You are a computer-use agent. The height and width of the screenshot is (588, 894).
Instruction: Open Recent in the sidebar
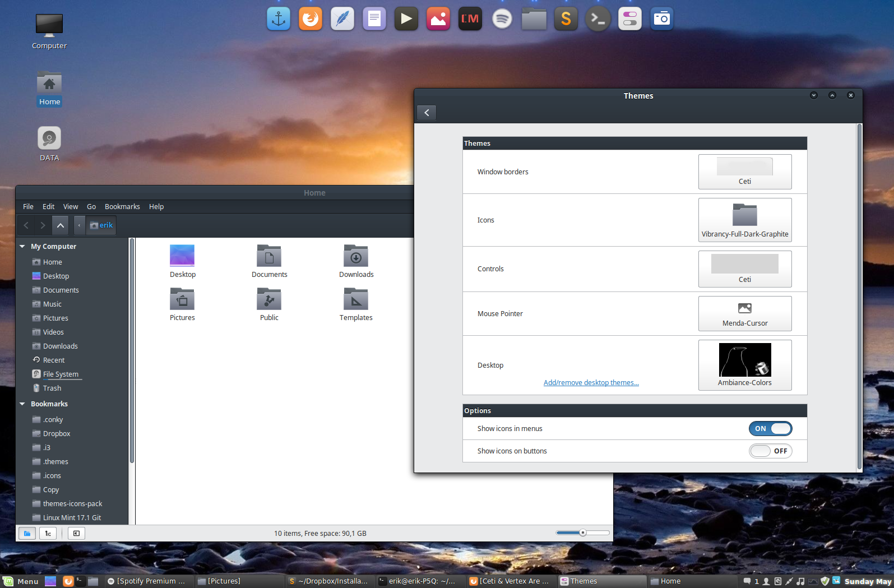[49, 360]
